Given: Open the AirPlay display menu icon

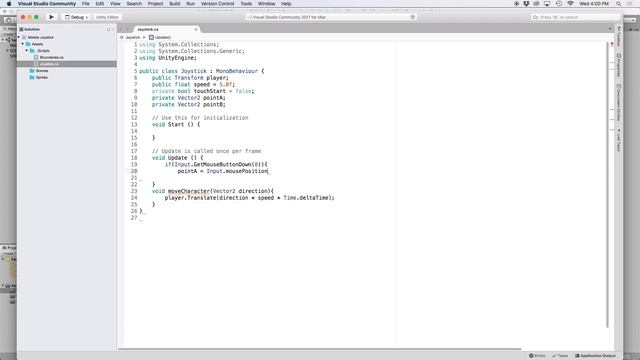Looking at the screenshot, I should pyautogui.click(x=547, y=4).
